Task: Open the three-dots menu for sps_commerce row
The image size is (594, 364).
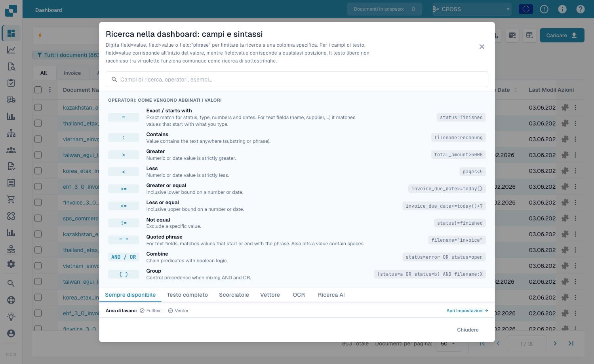Action: (575, 218)
